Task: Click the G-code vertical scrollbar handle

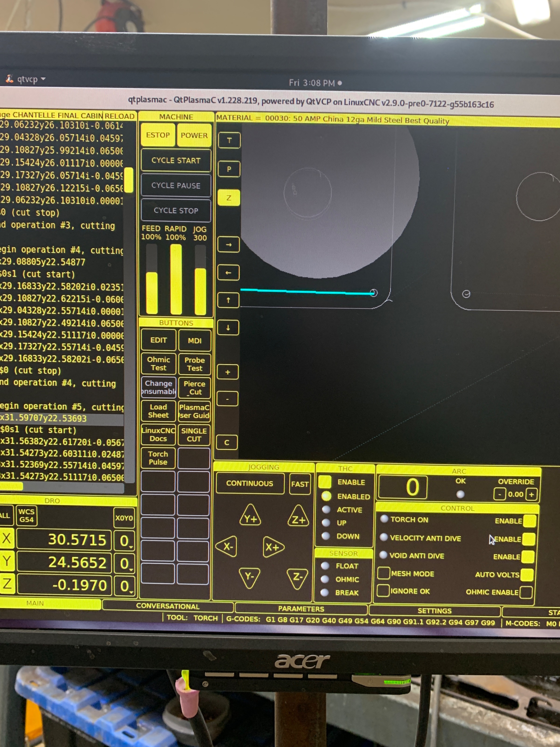Action: (129, 181)
